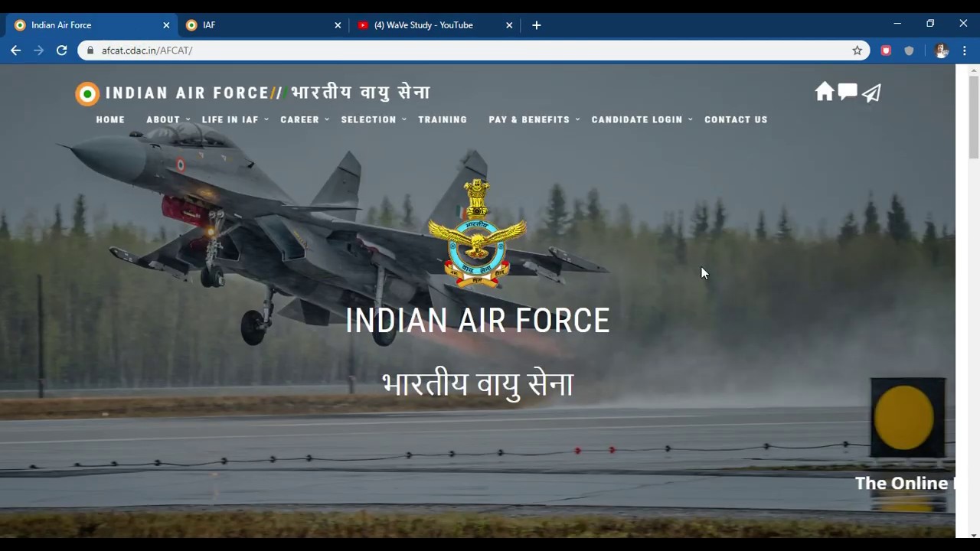The width and height of the screenshot is (980, 551).
Task: Click the yellow circle signal box
Action: [x=907, y=418]
